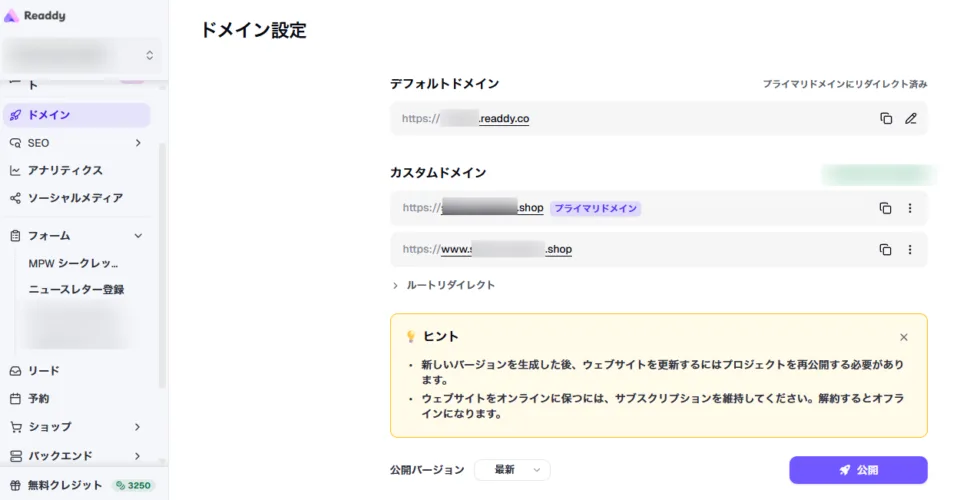
Task: Click the プライマリドメインにリダイレクト済み status text
Action: coord(844,84)
